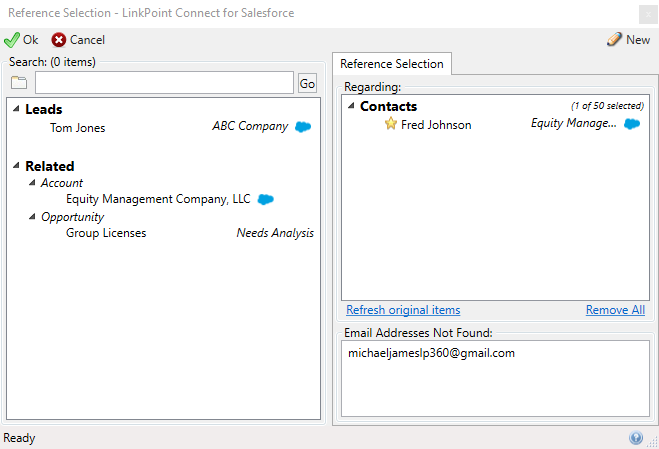Screen dimensions: 659x449
Task: Click the Go search button
Action: [307, 83]
